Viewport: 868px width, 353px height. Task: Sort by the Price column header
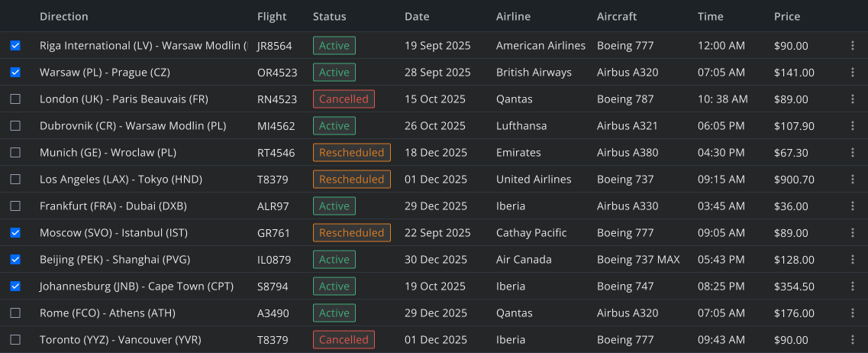point(786,17)
